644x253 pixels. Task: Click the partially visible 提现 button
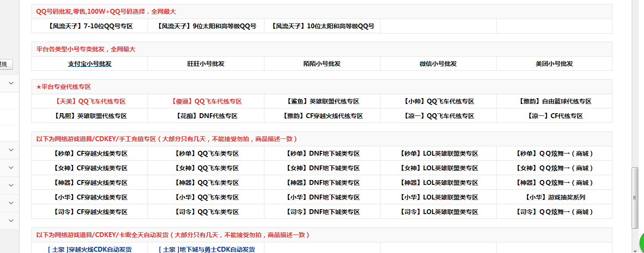6,65
